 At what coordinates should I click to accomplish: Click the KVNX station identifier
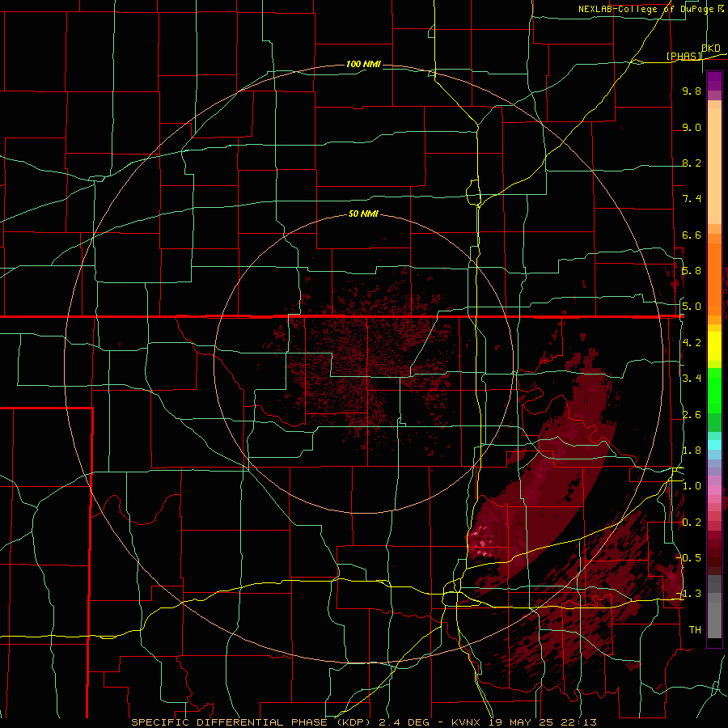468,722
